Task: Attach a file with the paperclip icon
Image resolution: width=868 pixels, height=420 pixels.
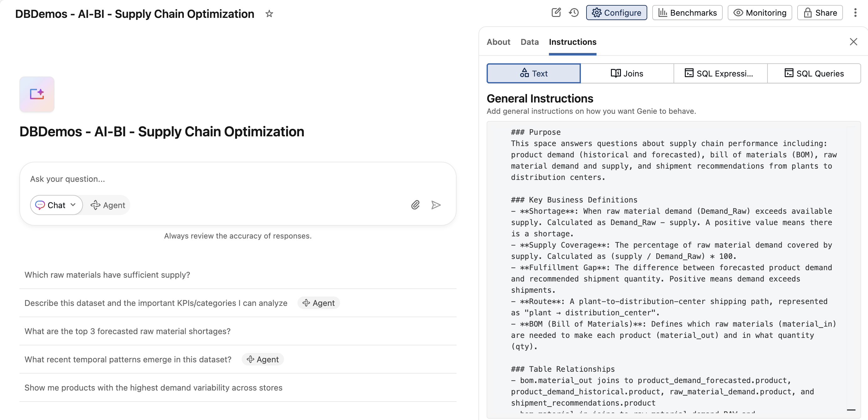Action: [x=416, y=205]
